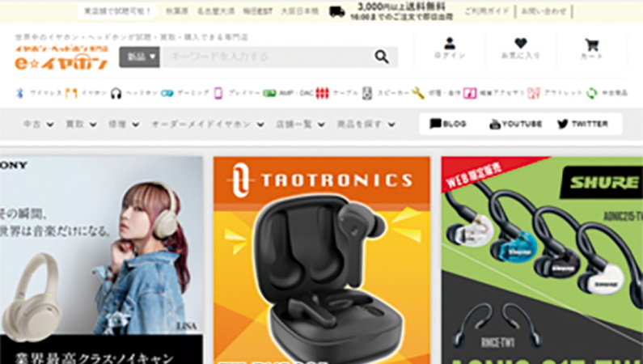643x364 pixels.
Task: Open the 秋葉原 store link
Action: [x=177, y=11]
